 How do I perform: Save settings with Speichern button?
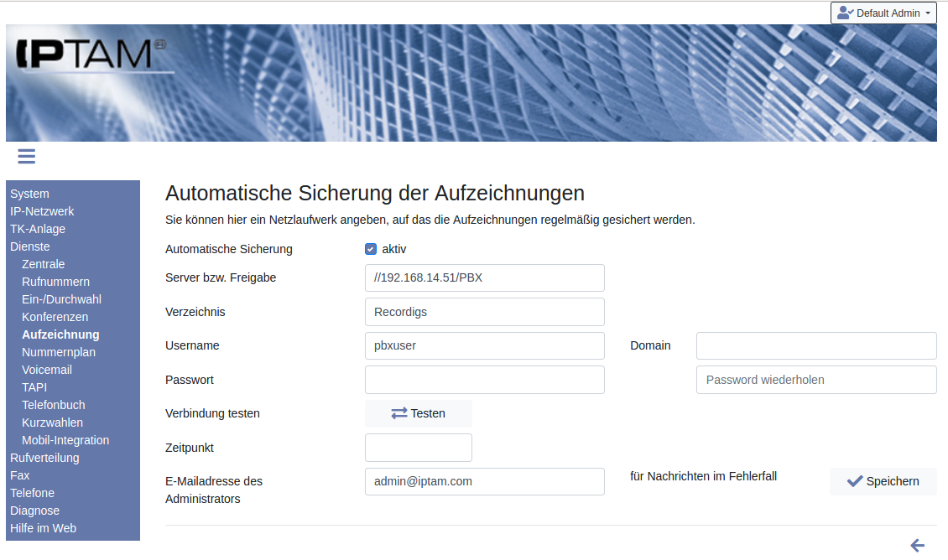click(x=883, y=481)
